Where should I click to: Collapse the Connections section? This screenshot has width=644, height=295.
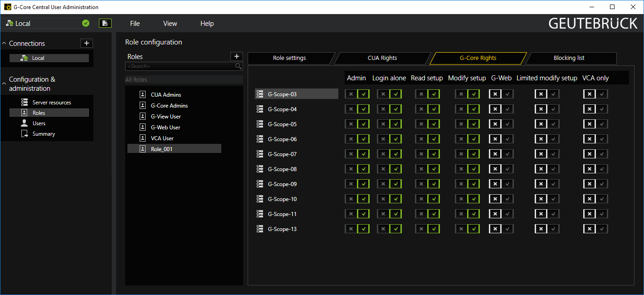pos(5,44)
